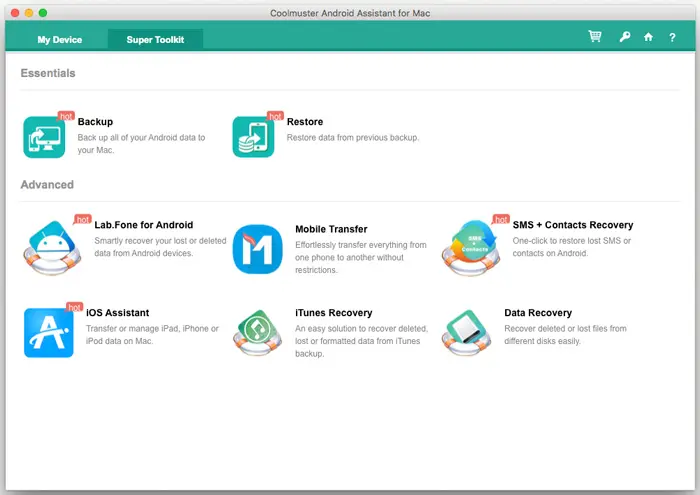Open iTunes Recovery music icon
Screen dimensions: 700x495
(258, 333)
